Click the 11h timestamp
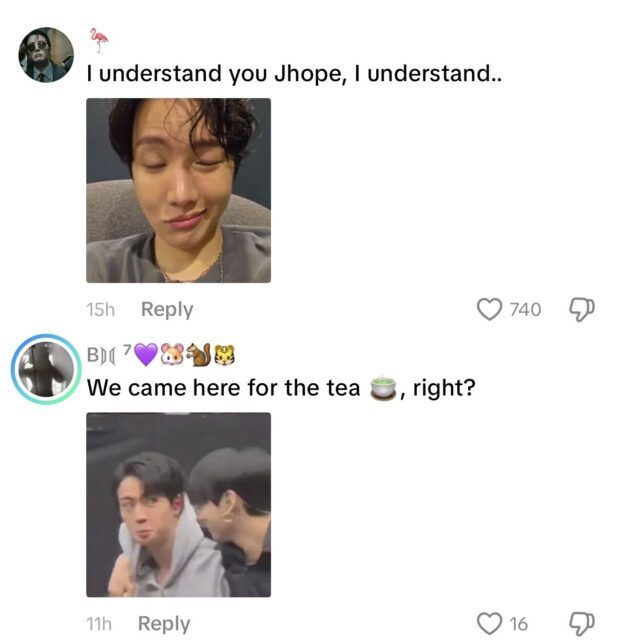This screenshot has height=640, width=619. (x=99, y=624)
